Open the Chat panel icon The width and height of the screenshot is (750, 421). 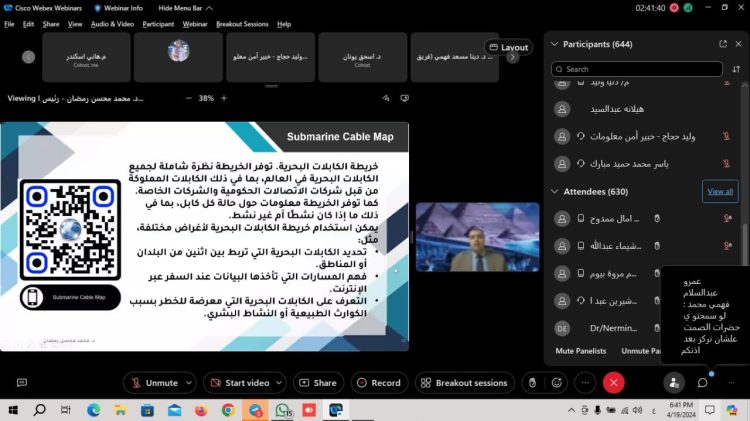(703, 383)
